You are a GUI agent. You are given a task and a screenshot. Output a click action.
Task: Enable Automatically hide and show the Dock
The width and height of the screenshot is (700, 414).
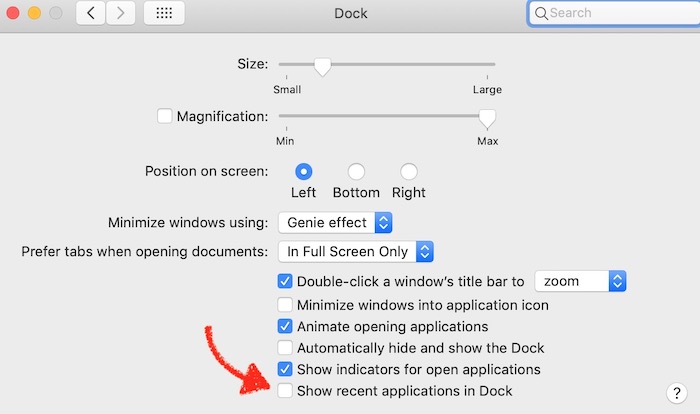[x=285, y=348]
